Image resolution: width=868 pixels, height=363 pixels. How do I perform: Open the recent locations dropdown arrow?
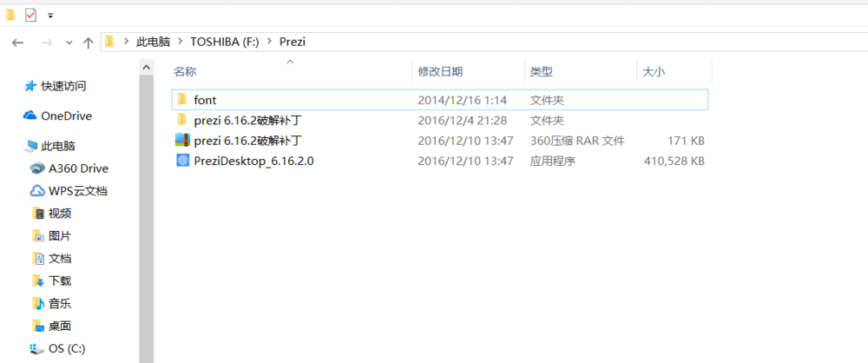69,43
